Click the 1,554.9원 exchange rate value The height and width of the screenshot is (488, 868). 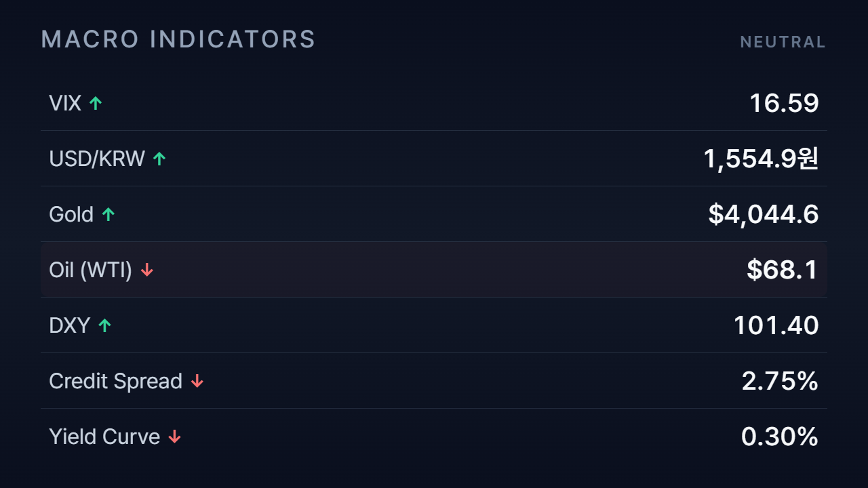pos(762,159)
